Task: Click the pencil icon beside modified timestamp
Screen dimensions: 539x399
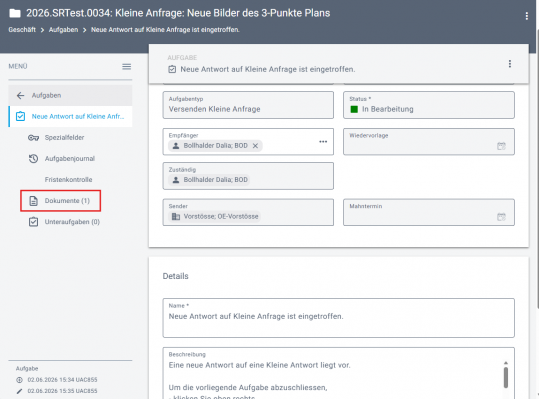Action: click(x=20, y=391)
